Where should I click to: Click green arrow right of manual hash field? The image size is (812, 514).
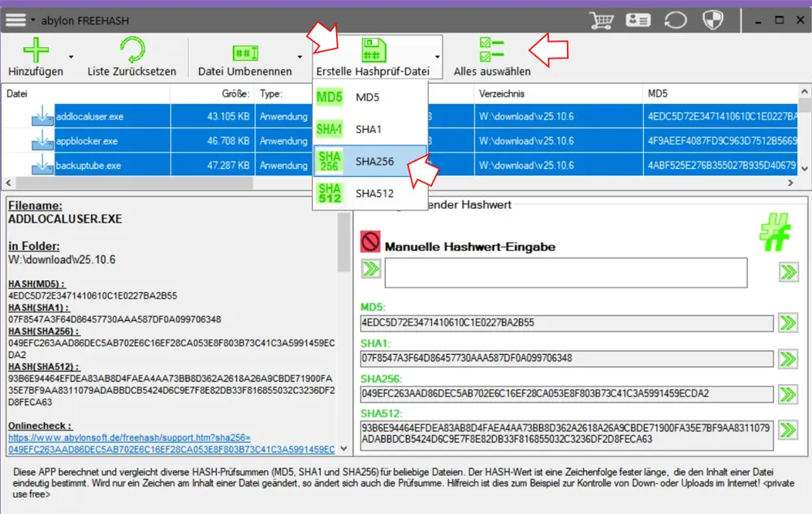point(788,272)
